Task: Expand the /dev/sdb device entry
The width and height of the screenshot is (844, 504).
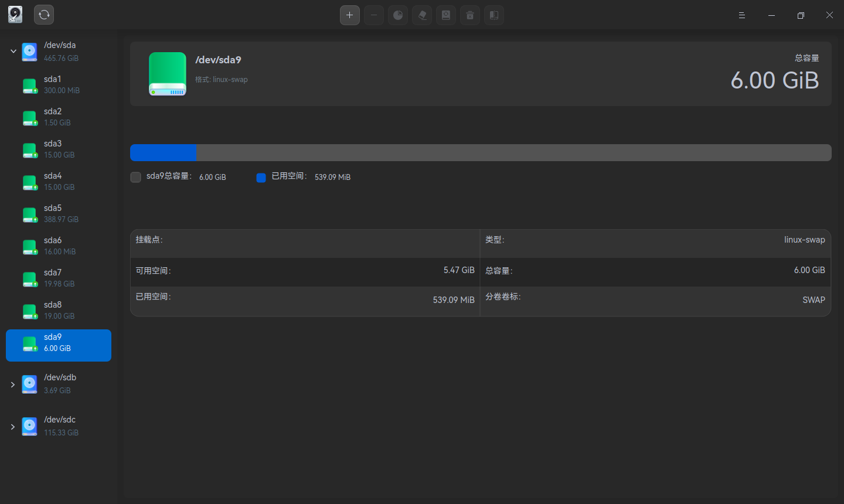Action: [x=13, y=384]
